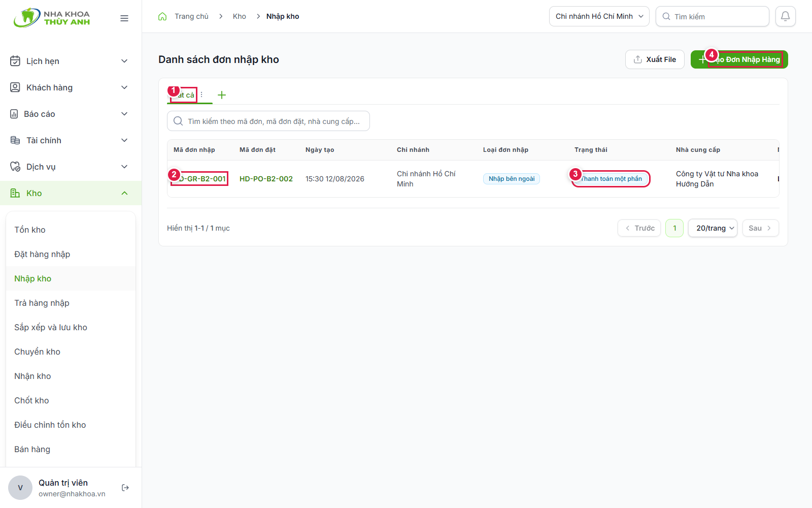Click the Xuất File button
Image resolution: width=812 pixels, height=508 pixels.
tap(655, 59)
